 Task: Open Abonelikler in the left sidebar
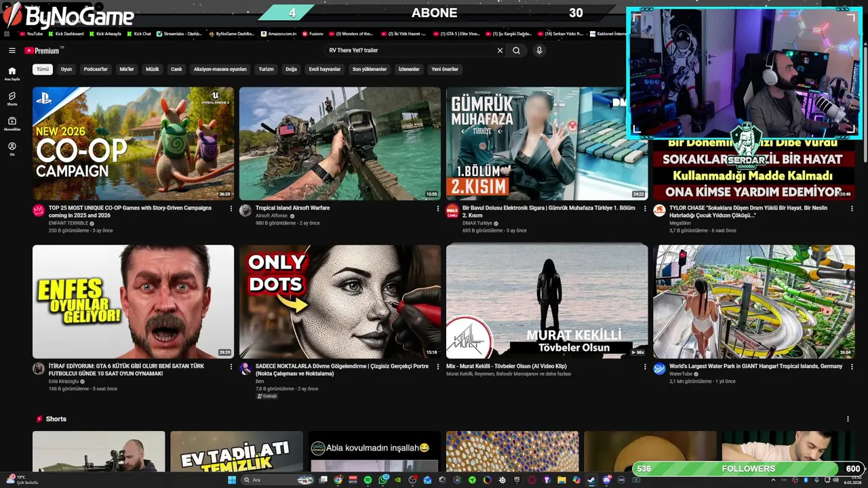pyautogui.click(x=12, y=124)
